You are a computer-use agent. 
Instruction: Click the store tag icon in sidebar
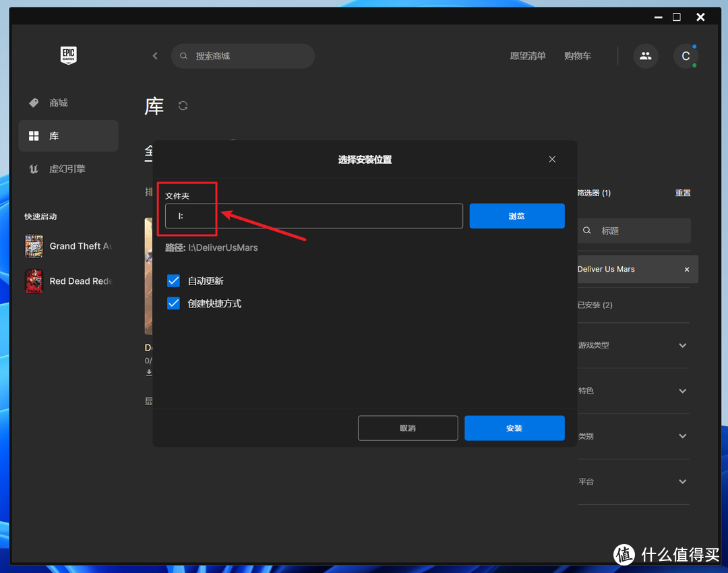pos(34,102)
